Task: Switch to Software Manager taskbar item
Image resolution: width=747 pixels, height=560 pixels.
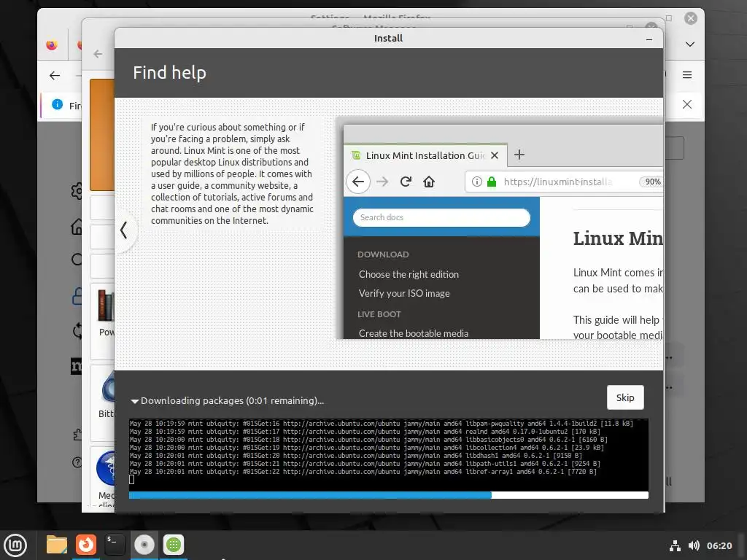Action: coord(174,545)
